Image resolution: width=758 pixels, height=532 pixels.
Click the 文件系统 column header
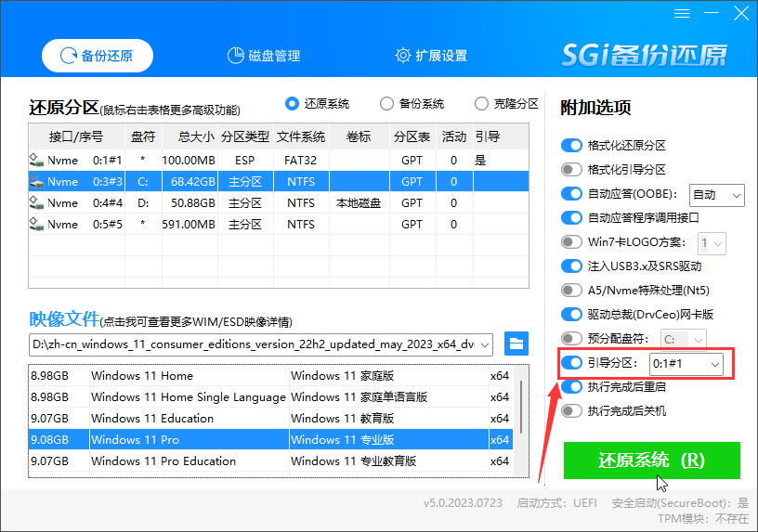[301, 136]
